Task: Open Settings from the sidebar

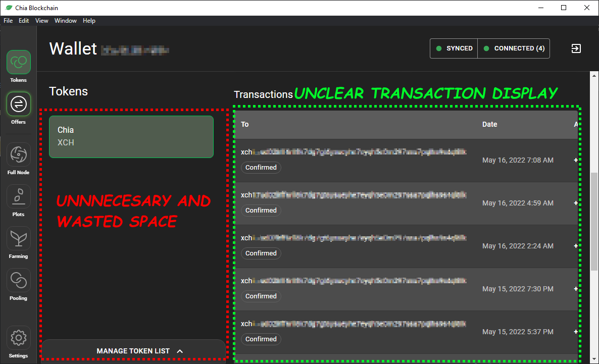Action: coord(18,342)
